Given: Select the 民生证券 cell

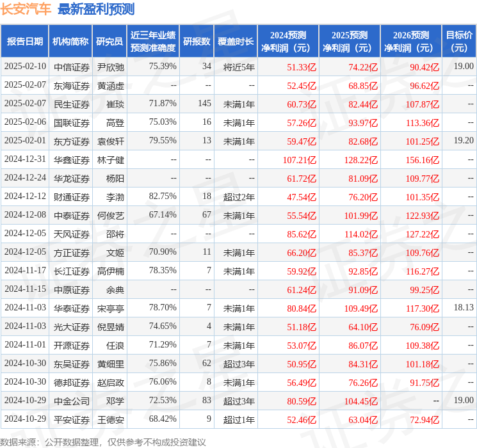Looking at the screenshot, I should coord(72,104).
